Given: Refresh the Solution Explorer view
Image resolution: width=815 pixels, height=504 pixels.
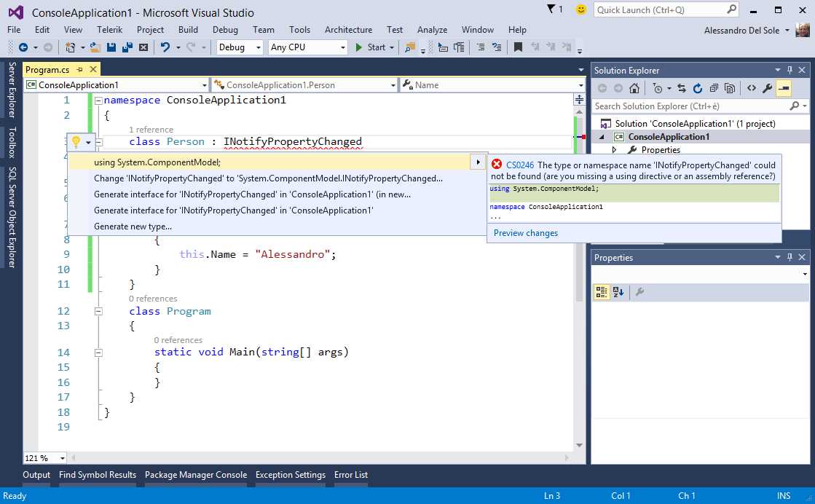Looking at the screenshot, I should click(698, 87).
